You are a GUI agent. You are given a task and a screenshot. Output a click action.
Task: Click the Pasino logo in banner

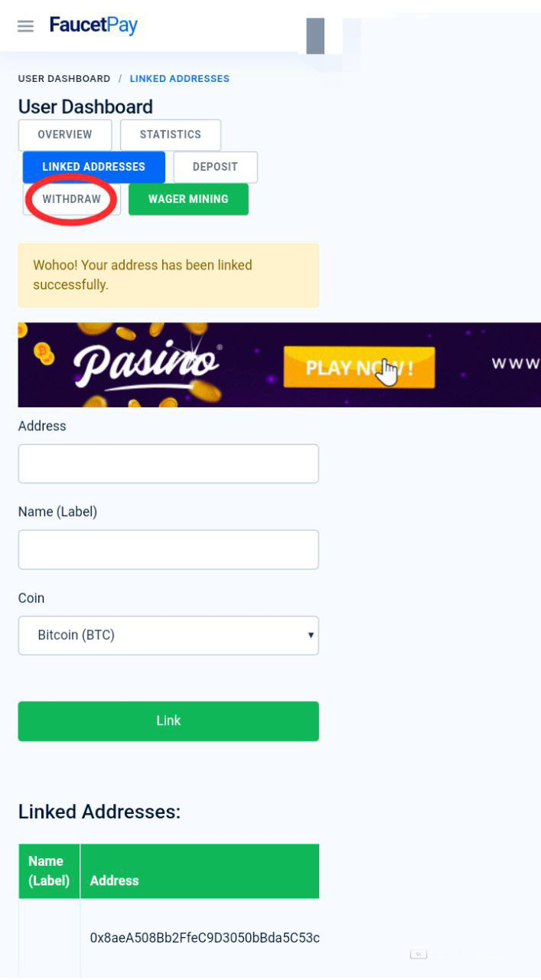coord(146,364)
